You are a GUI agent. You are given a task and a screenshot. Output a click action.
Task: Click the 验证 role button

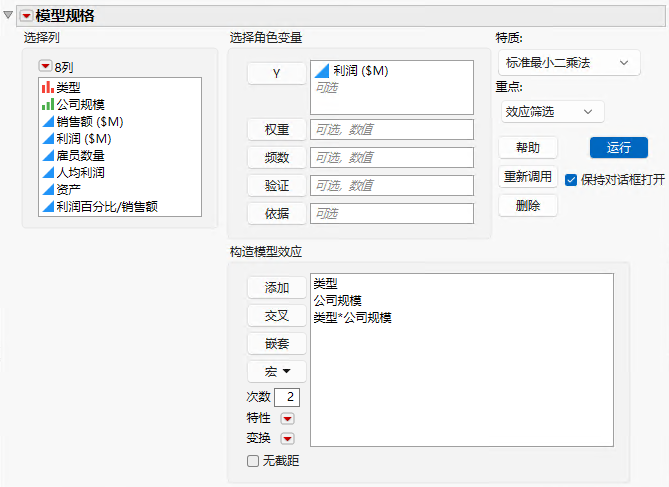276,186
